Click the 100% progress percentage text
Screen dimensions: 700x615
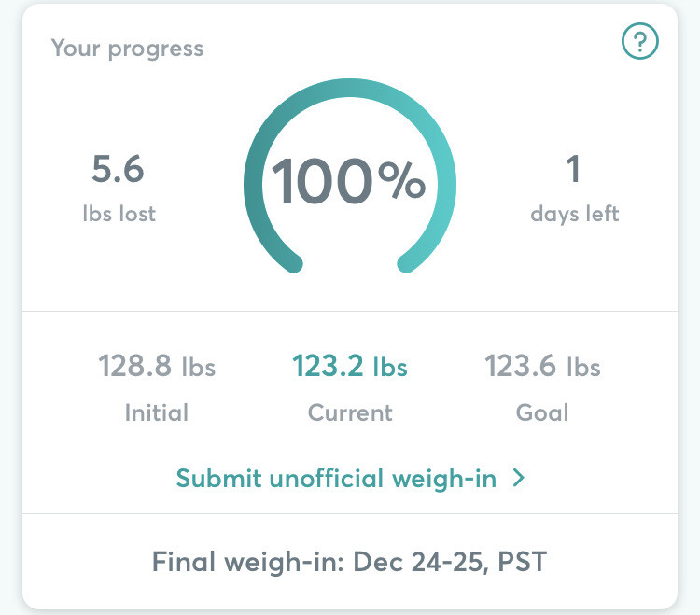349,181
